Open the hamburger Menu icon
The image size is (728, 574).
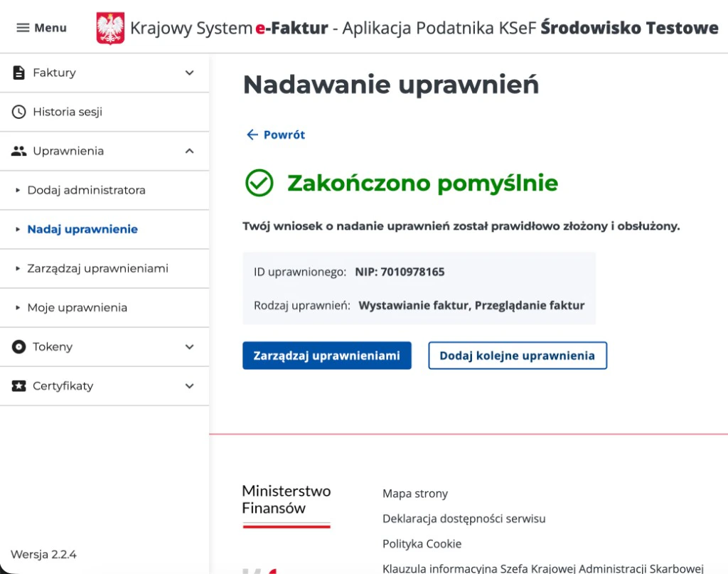(x=23, y=28)
